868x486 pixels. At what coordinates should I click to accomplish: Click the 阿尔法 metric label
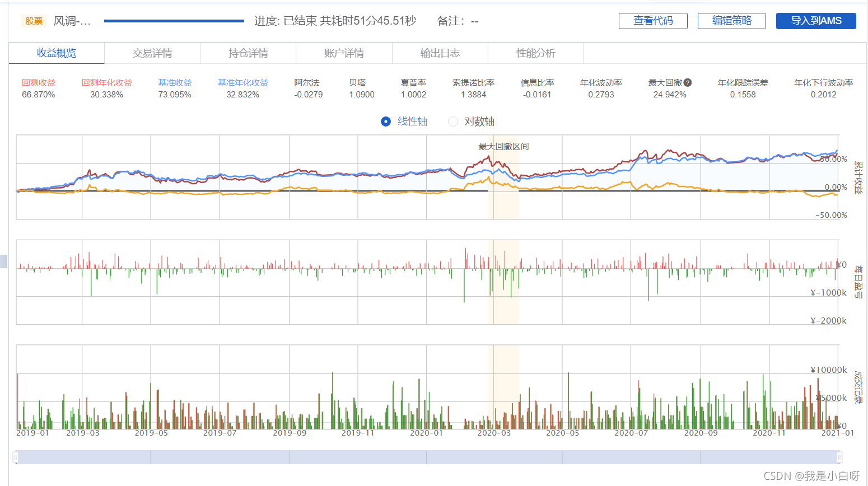tap(307, 82)
